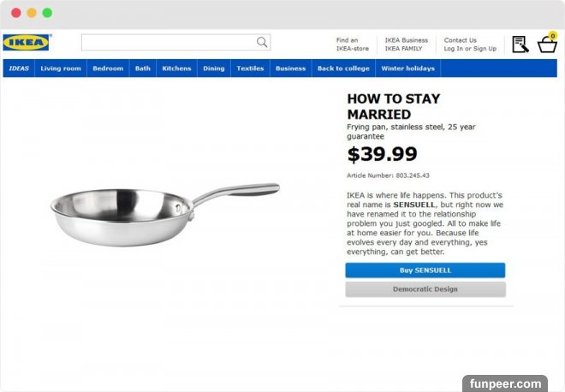Open the shopping basket icon
The height and width of the screenshot is (392, 565).
pos(547,43)
